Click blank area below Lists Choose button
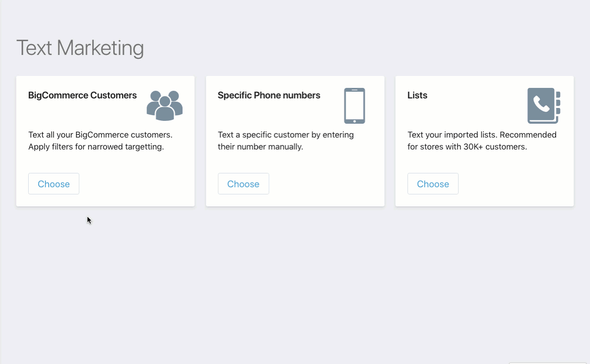Viewport: 590px width, 364px height. 484,201
